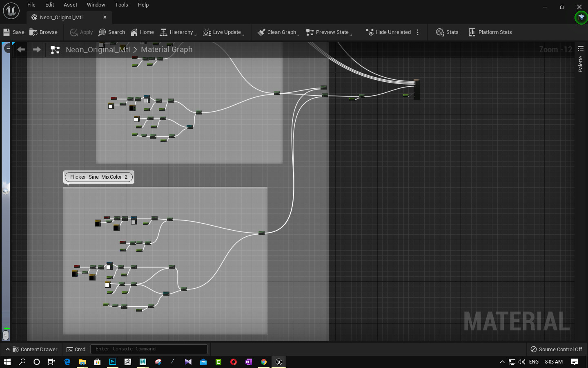588x368 pixels.
Task: Open Chrome from taskbar
Action: click(264, 362)
